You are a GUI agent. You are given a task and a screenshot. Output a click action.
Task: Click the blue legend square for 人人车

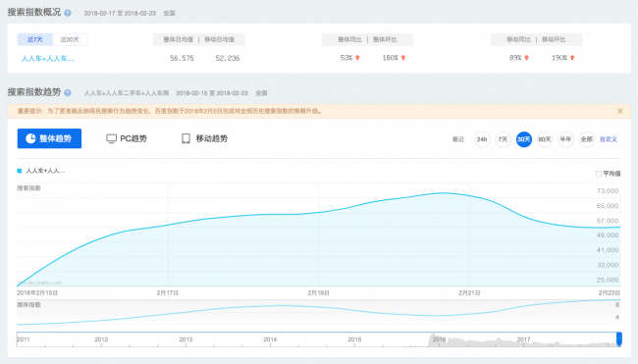(x=19, y=171)
